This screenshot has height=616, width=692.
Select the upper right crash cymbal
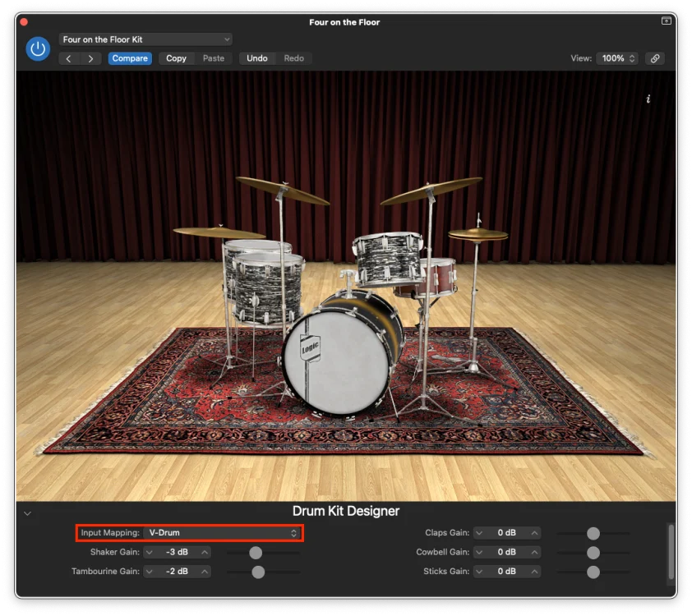pyautogui.click(x=431, y=191)
